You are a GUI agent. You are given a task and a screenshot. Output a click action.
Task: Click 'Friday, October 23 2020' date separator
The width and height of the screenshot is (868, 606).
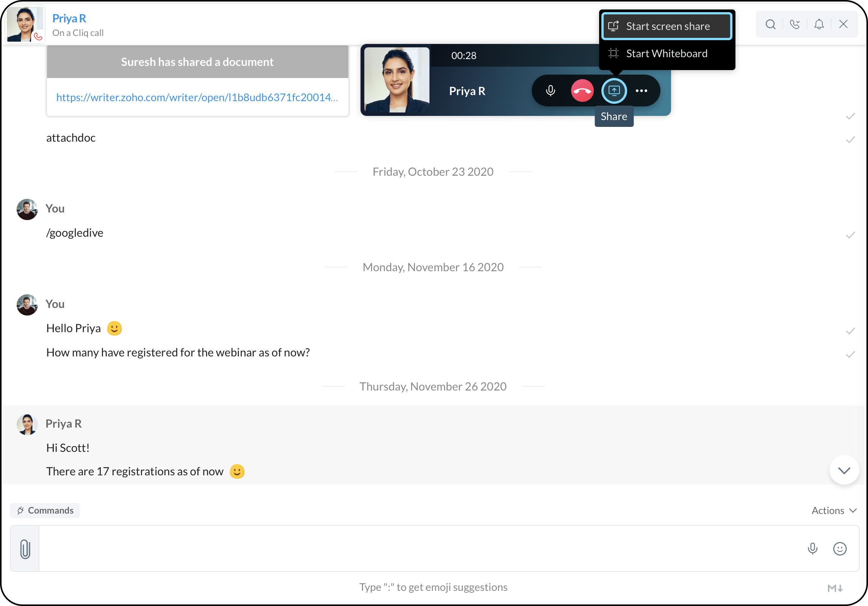coord(433,172)
